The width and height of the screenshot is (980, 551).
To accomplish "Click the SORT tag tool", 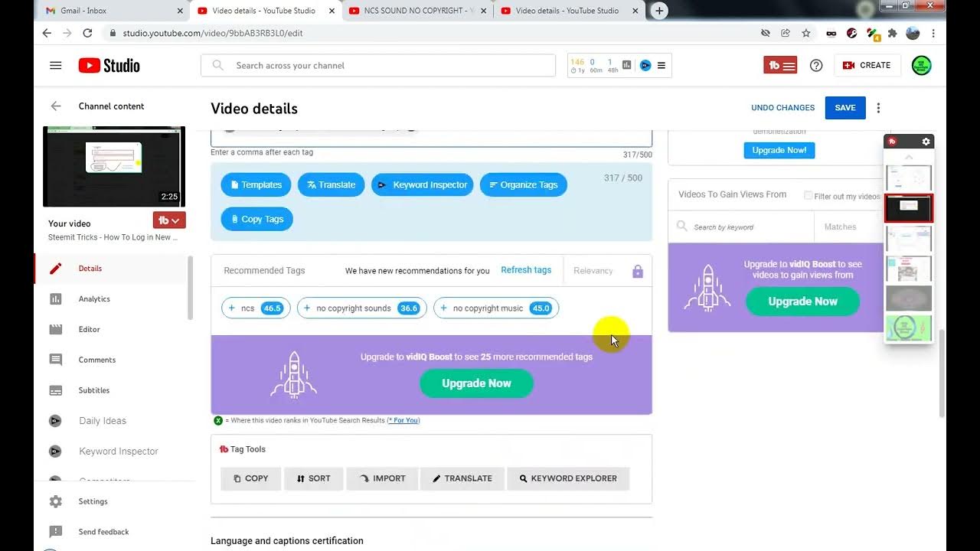I will point(313,478).
